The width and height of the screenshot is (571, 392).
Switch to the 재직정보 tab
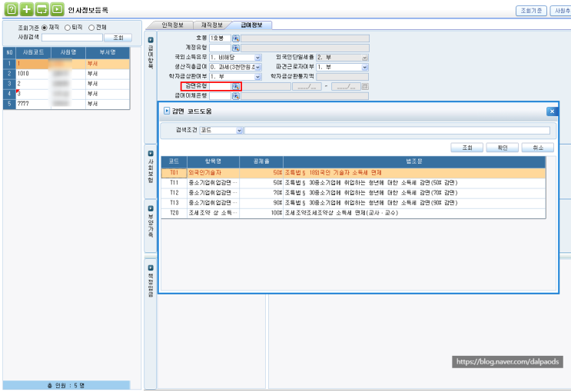[x=212, y=25]
